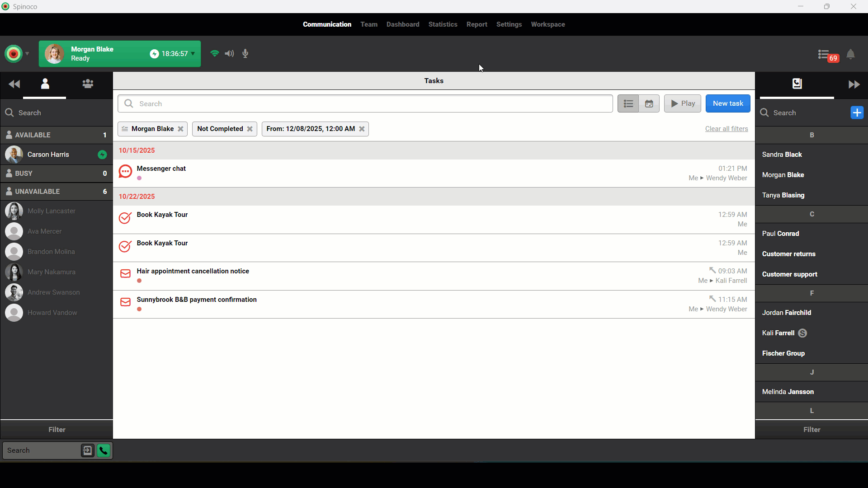
Task: Mark the first Book Kayak Tour task complete
Action: point(125,218)
